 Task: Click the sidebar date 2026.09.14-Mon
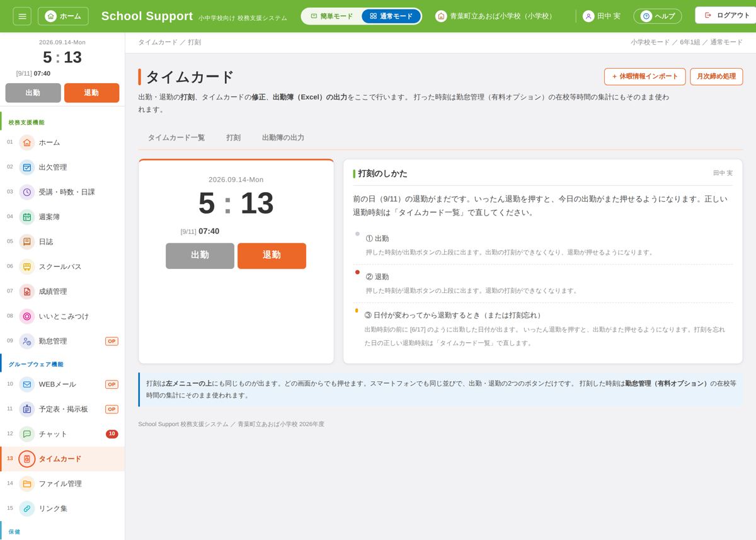click(62, 42)
